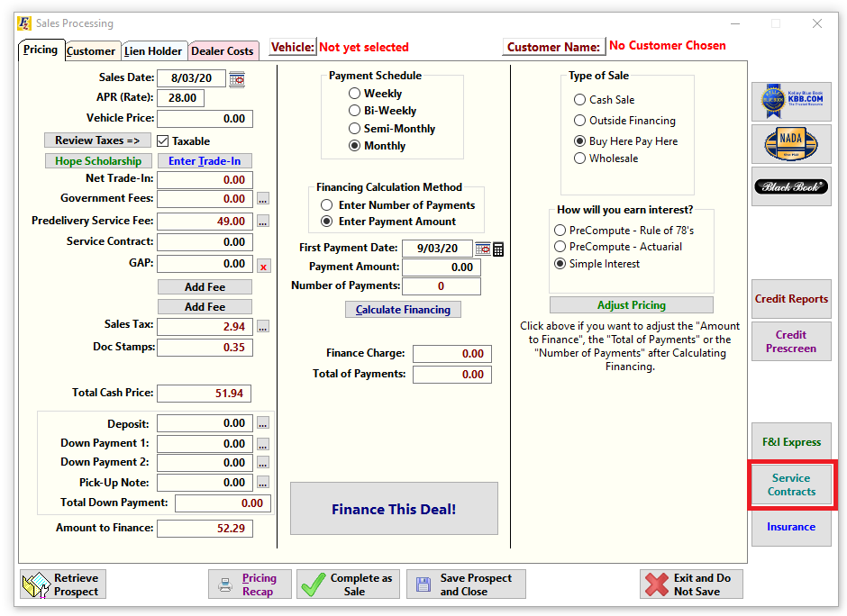847x616 pixels.
Task: Select Wholesale type of sale
Action: (579, 159)
